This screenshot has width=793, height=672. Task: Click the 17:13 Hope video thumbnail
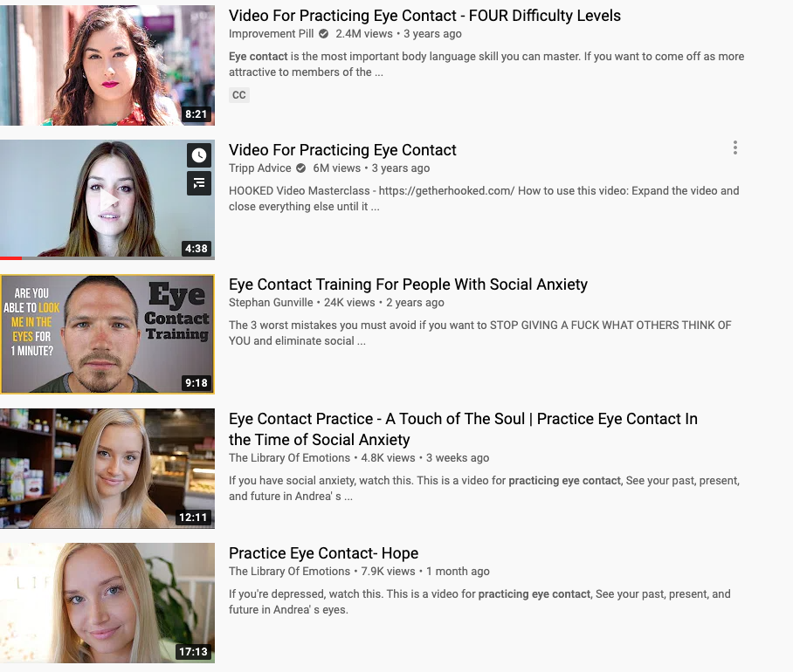(107, 603)
